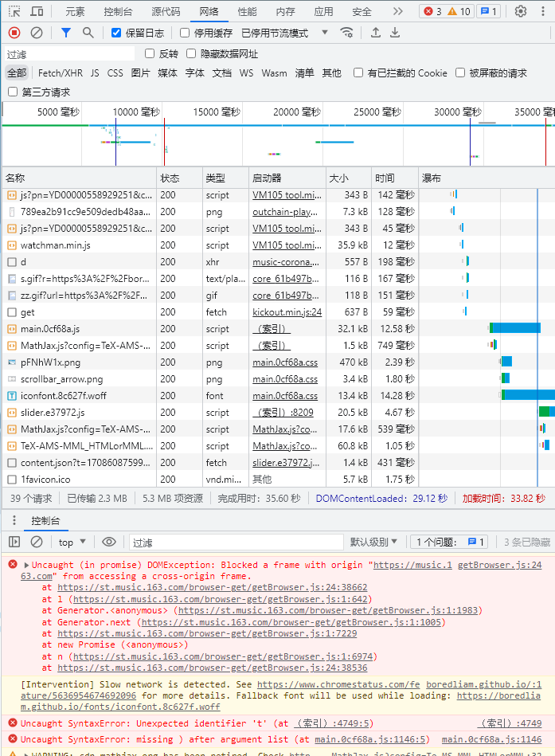Image resolution: width=555 pixels, height=756 pixels.
Task: Sort by the Waterfall (瀑布) column header
Action: (x=487, y=178)
